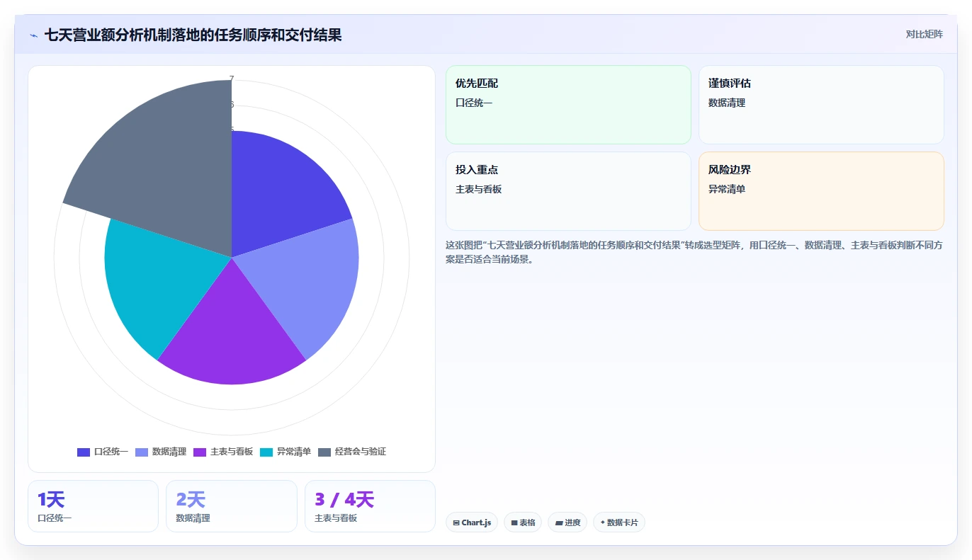Open the 投入重点 card
The height and width of the screenshot is (560, 972).
pos(568,191)
